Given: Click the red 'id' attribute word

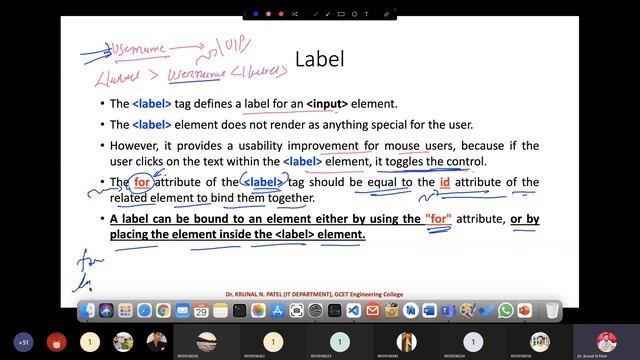Looking at the screenshot, I should point(445,182).
